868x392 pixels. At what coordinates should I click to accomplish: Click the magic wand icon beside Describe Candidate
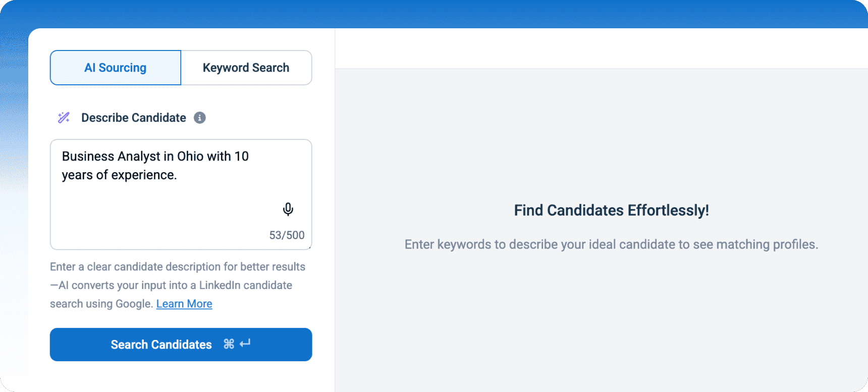pyautogui.click(x=64, y=117)
